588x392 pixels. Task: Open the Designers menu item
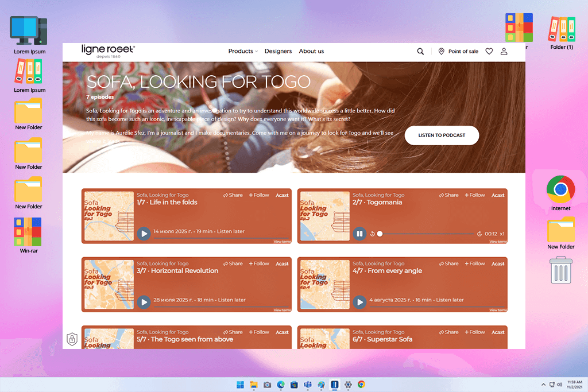pyautogui.click(x=278, y=51)
